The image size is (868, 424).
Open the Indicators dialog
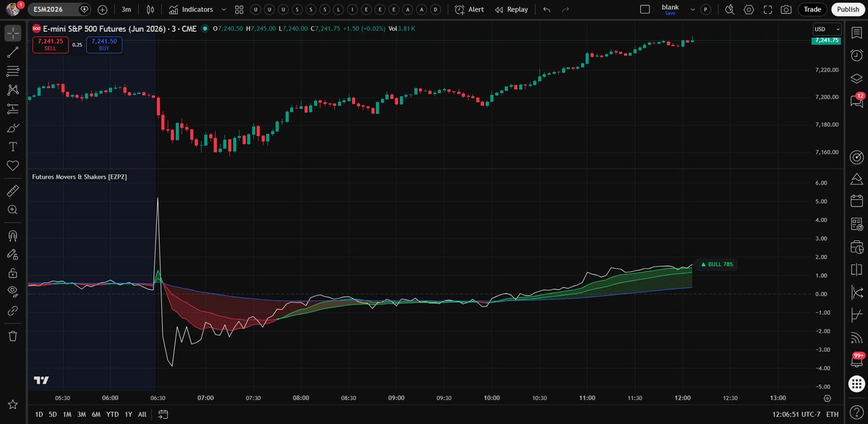[191, 9]
